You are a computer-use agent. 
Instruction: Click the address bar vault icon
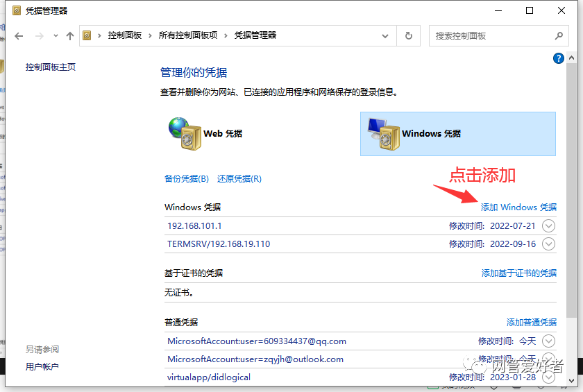(x=88, y=35)
